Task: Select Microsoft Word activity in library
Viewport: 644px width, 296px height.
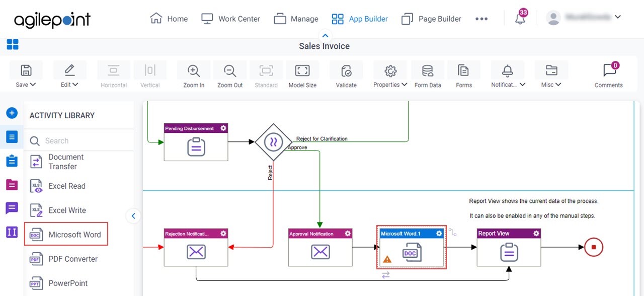Action: pyautogui.click(x=66, y=235)
